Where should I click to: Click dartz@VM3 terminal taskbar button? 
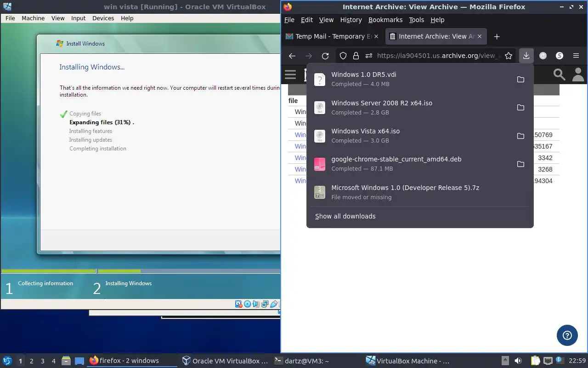(x=317, y=361)
